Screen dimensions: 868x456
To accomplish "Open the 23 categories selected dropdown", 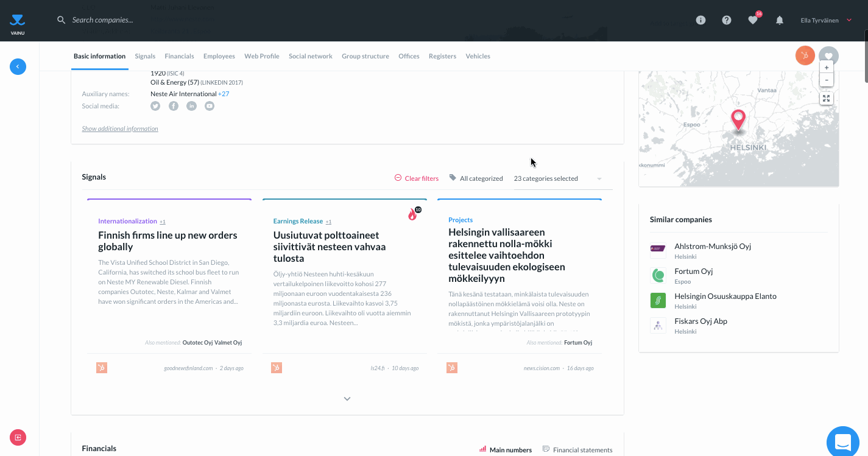I will 557,178.
